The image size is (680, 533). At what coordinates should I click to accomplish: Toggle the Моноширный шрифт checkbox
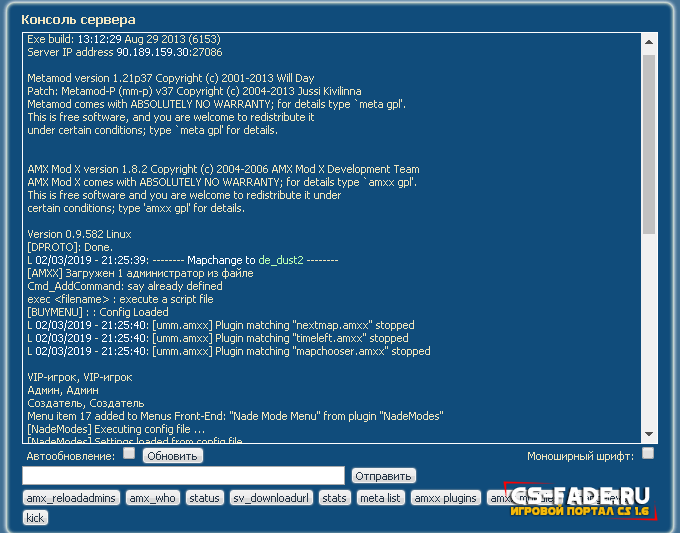[648, 454]
